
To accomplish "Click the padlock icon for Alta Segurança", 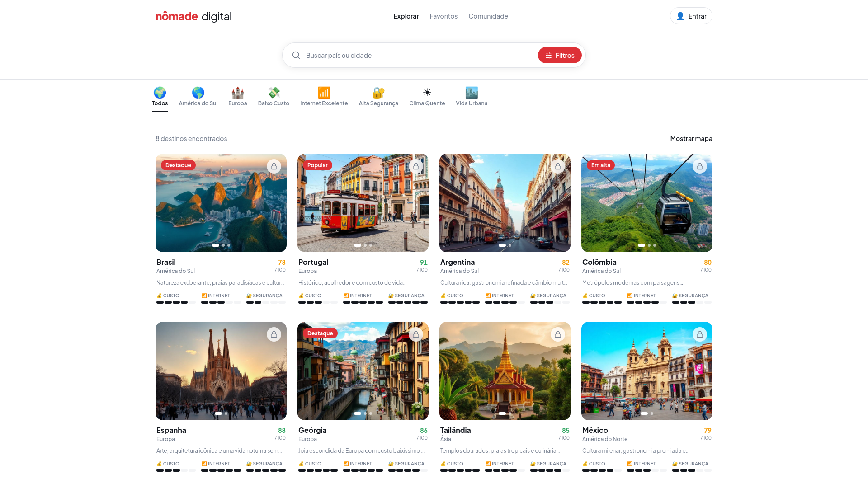I will click(378, 93).
